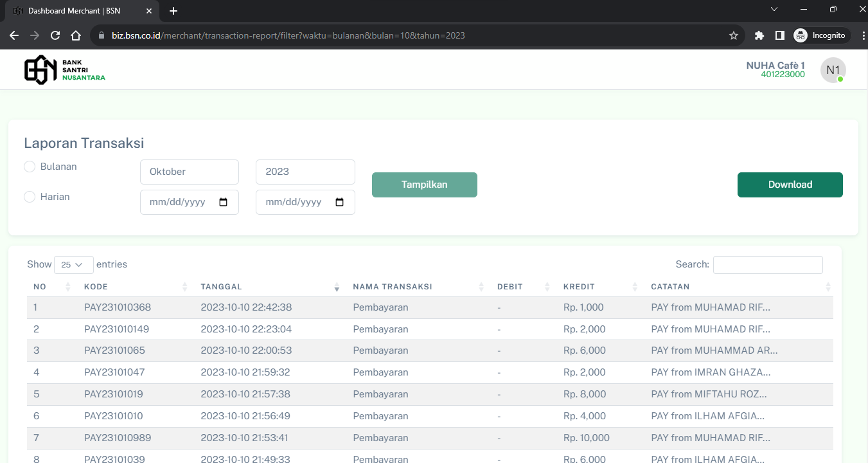Go to browser home page
The image size is (868, 463).
click(76, 35)
